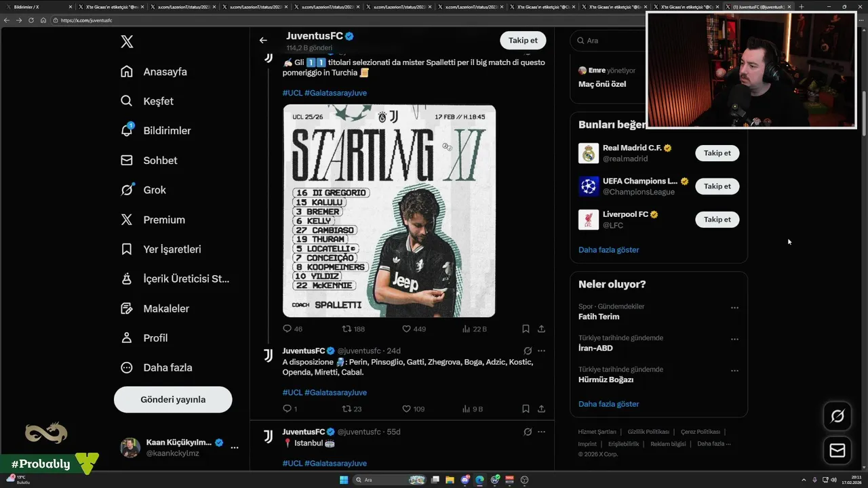Open floating messages envelope button
868x488 pixels.
[837, 451]
